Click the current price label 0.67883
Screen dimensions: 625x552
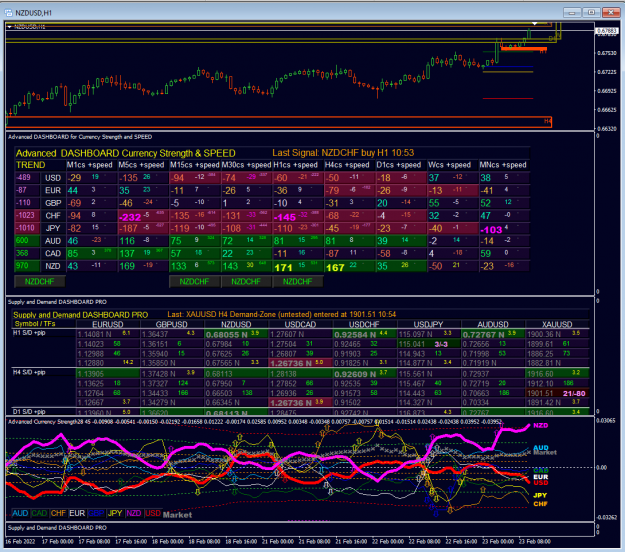(x=607, y=31)
